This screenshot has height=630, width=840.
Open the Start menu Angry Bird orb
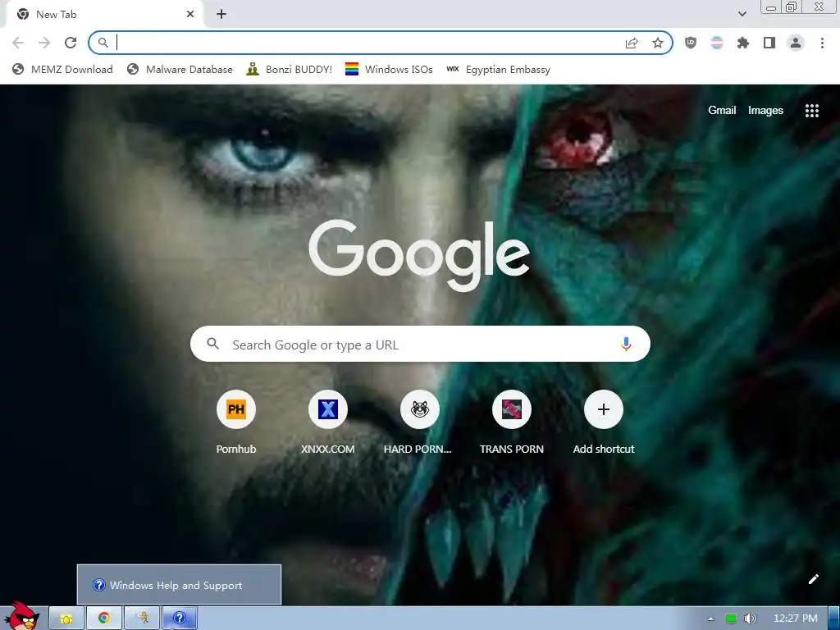(x=21, y=615)
